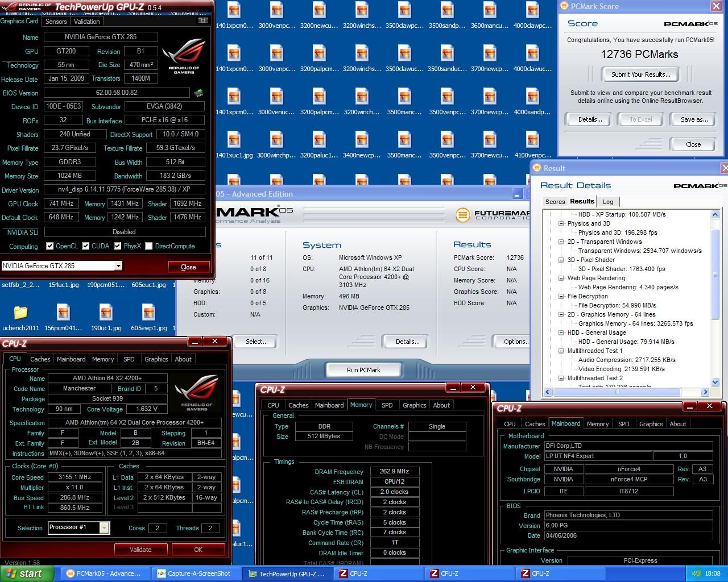This screenshot has height=582, width=728.
Task: Open Caches tab in the CPU-Z CPU window
Action: pyautogui.click(x=40, y=359)
